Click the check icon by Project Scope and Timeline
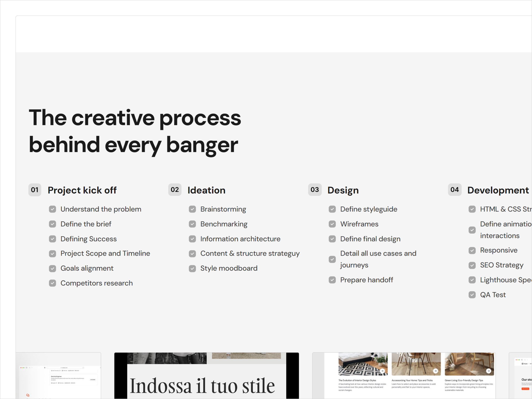 pyautogui.click(x=52, y=253)
